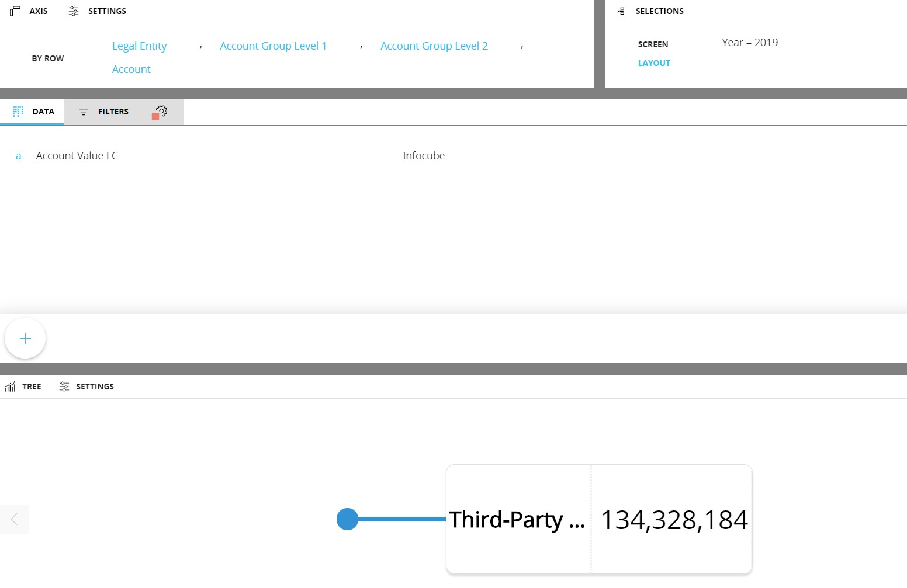Select the Account row field
907x588 pixels.
131,69
